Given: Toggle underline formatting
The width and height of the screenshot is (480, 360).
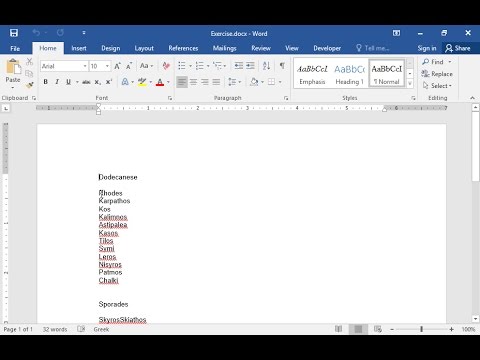Looking at the screenshot, I should click(68, 82).
